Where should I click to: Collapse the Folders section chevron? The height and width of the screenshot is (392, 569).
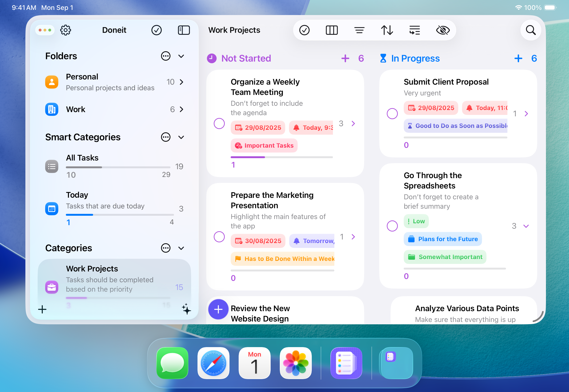coord(181,56)
